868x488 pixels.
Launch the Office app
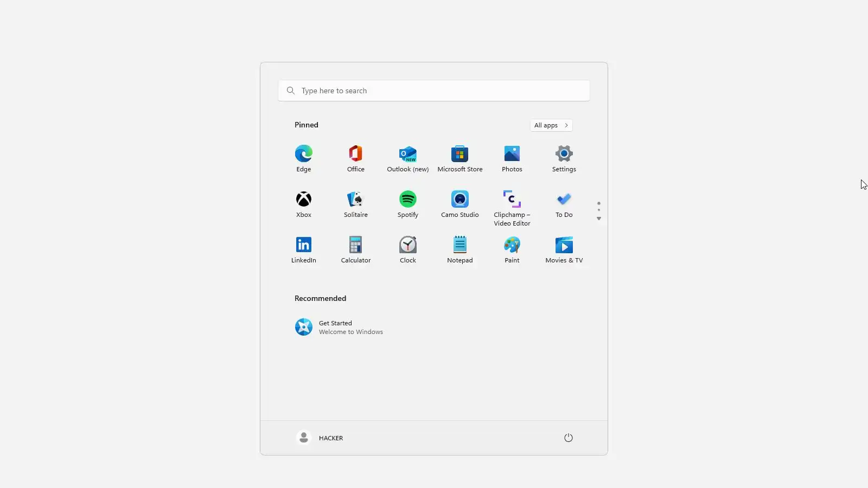coord(356,158)
